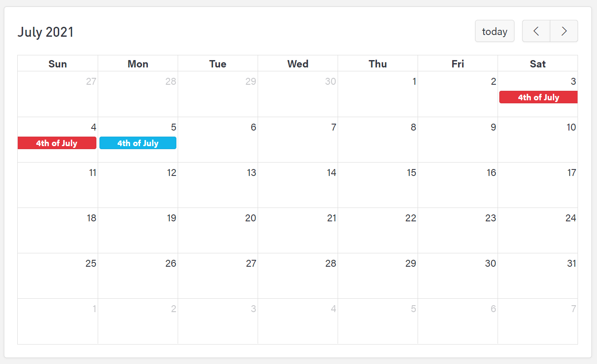Select the Fri column header
Screen dimensions: 597x364
coord(458,64)
